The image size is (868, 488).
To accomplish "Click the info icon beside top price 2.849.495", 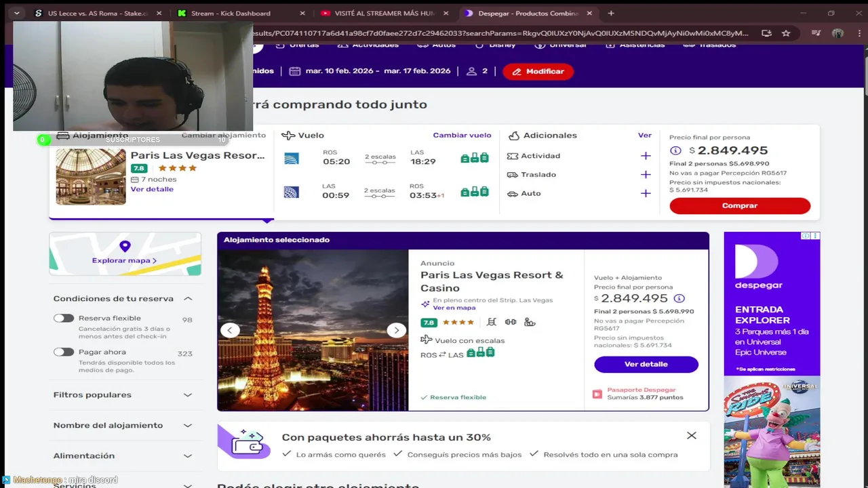I will 675,150.
